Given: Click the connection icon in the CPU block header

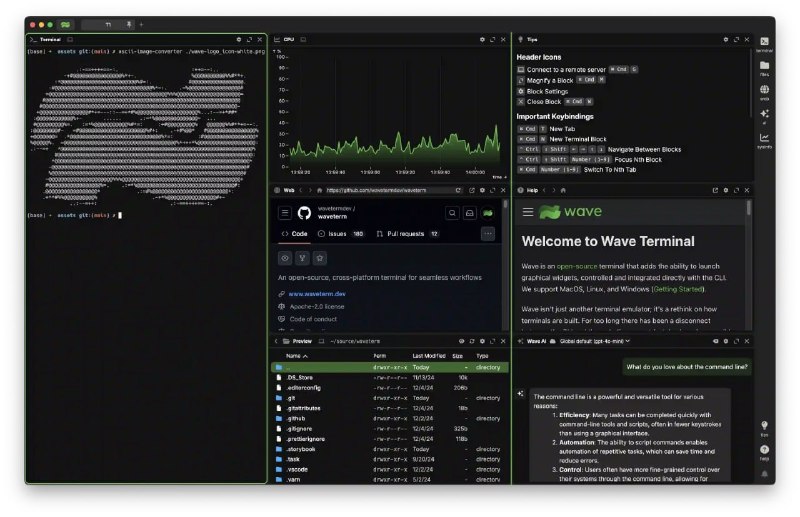Looking at the screenshot, I should click(x=303, y=39).
